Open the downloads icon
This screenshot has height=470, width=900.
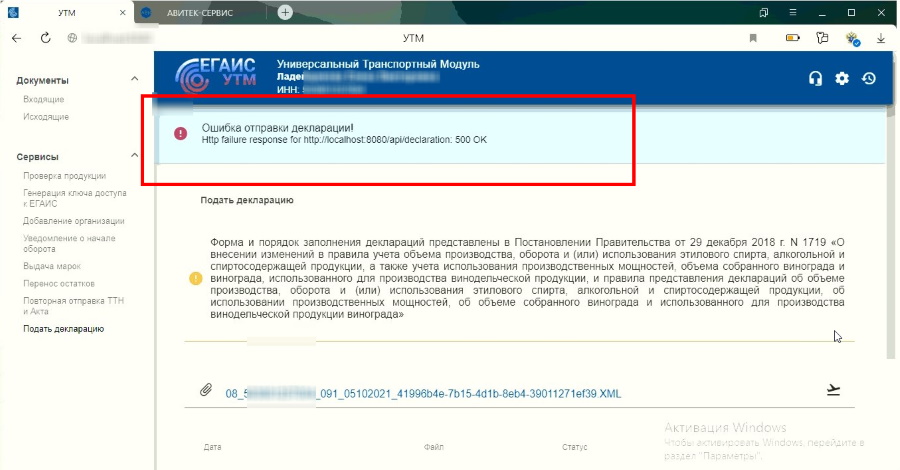880,38
